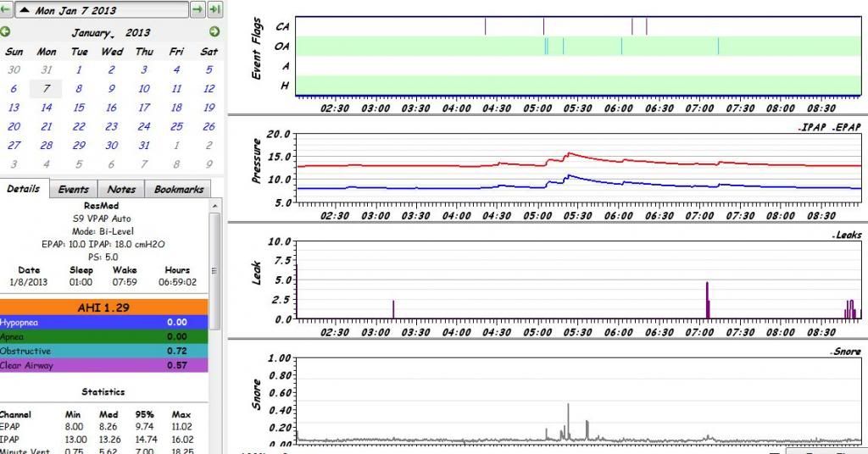Show previous month in calendar
The width and height of the screenshot is (868, 454).
point(6,32)
